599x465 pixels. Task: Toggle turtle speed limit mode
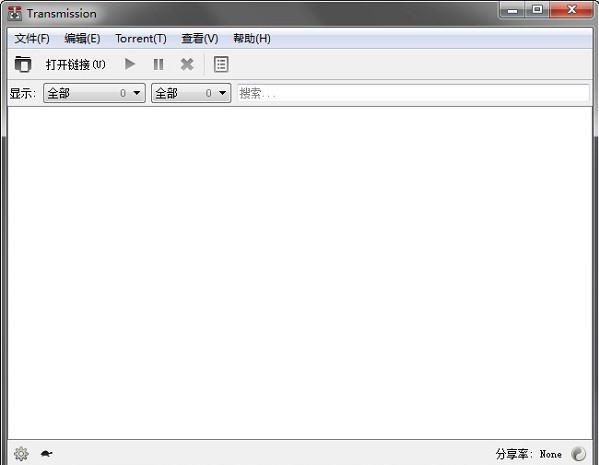(x=47, y=454)
